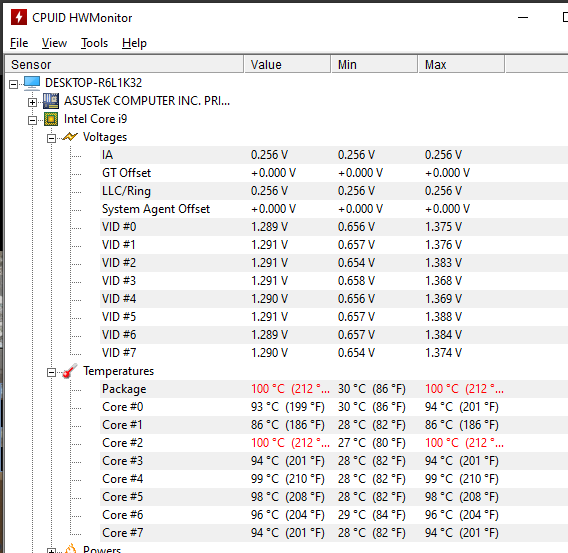Select the System Agent Offset row

coord(333,209)
